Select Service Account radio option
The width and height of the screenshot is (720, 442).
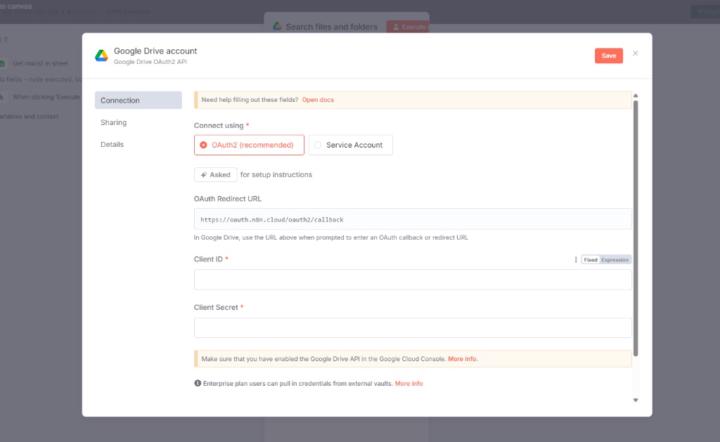pos(350,145)
